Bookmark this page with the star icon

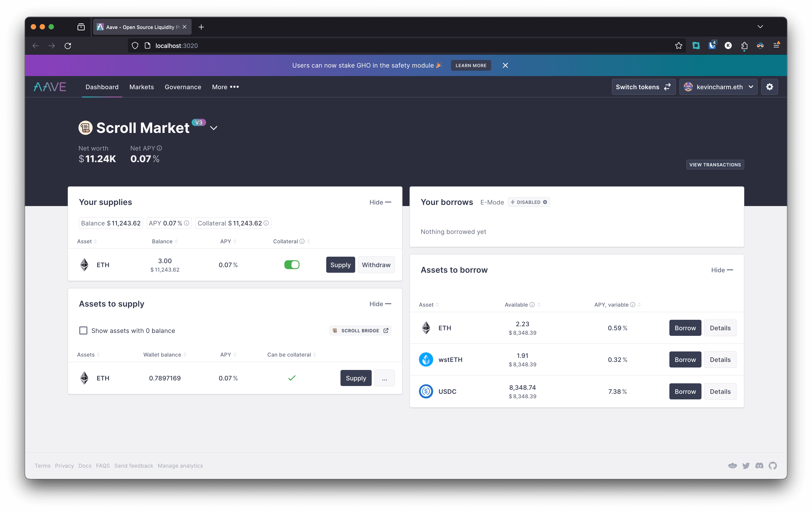click(x=679, y=45)
